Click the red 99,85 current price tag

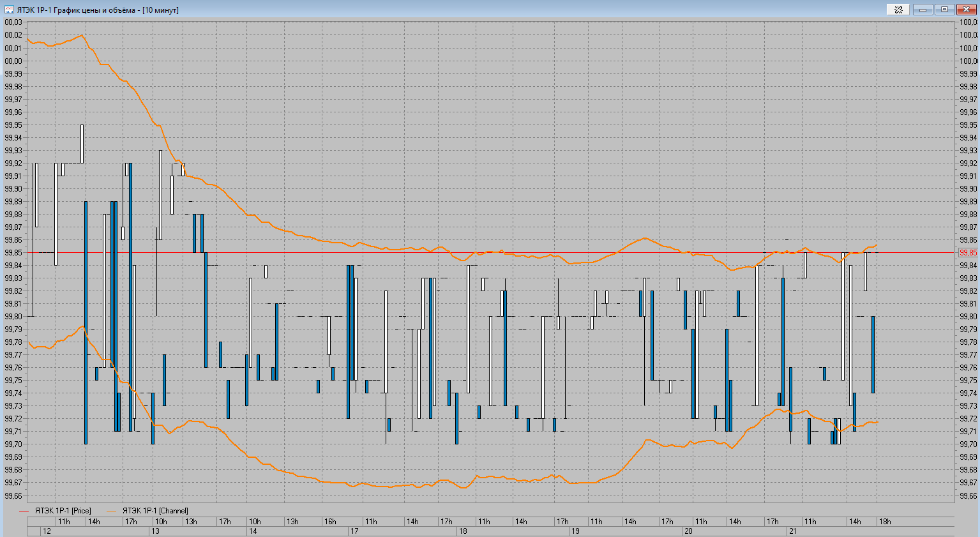click(x=968, y=253)
